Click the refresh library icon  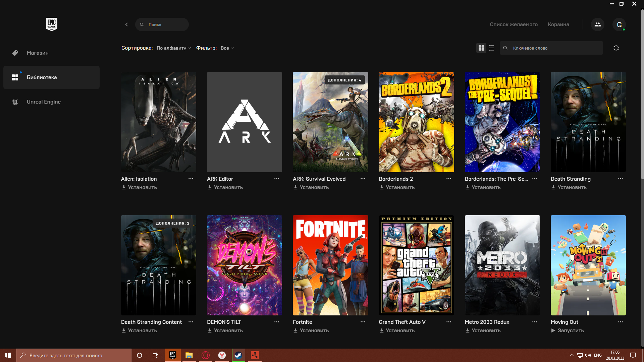click(x=616, y=48)
